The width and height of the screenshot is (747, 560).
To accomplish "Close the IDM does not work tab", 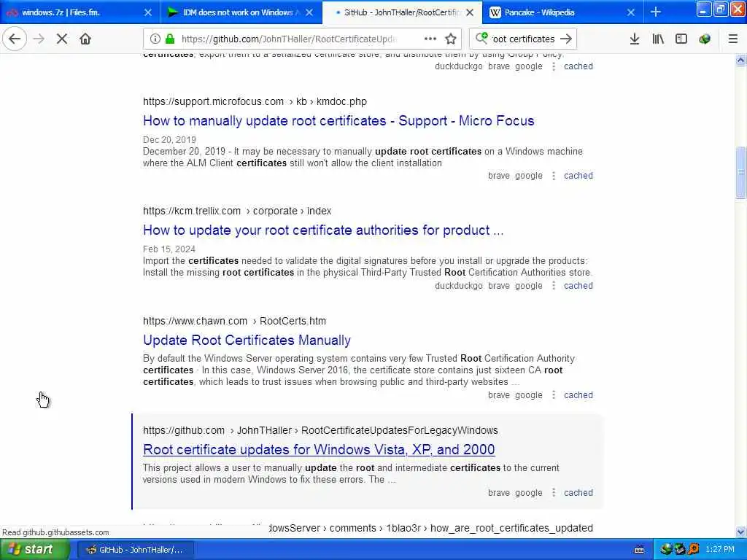I will [x=309, y=12].
